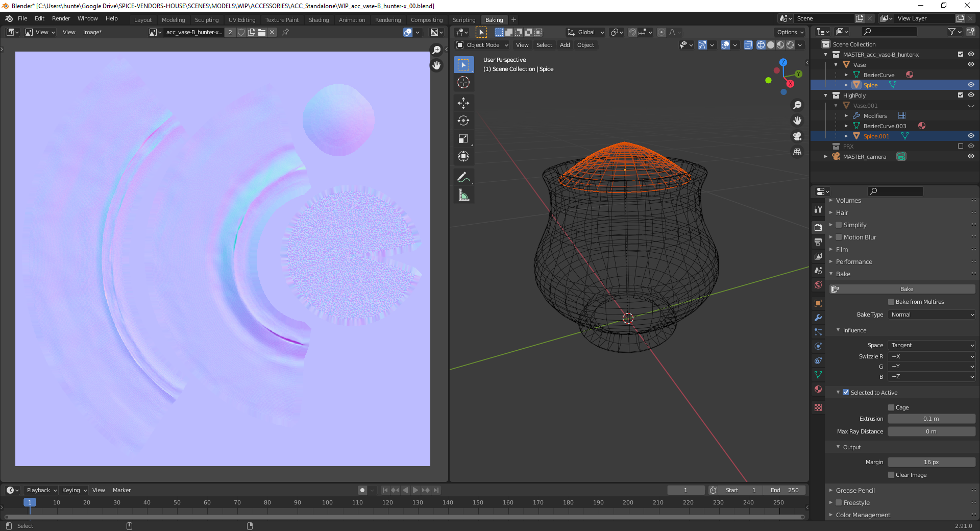980x531 pixels.
Task: Select the Measure ruler tool
Action: click(463, 195)
